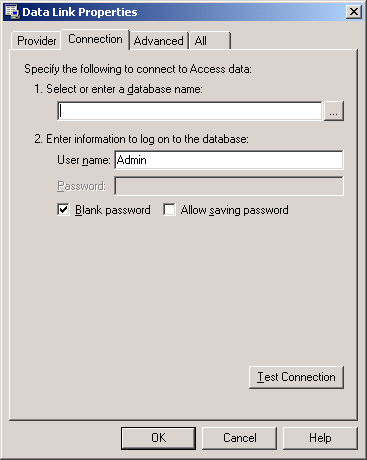Click into the User name field

(x=229, y=160)
